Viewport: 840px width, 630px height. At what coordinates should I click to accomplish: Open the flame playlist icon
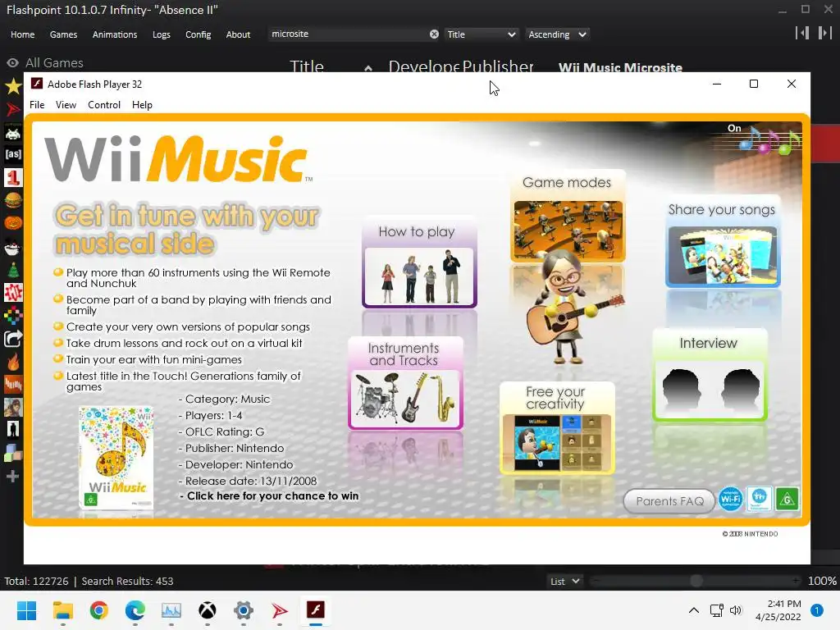pyautogui.click(x=13, y=362)
